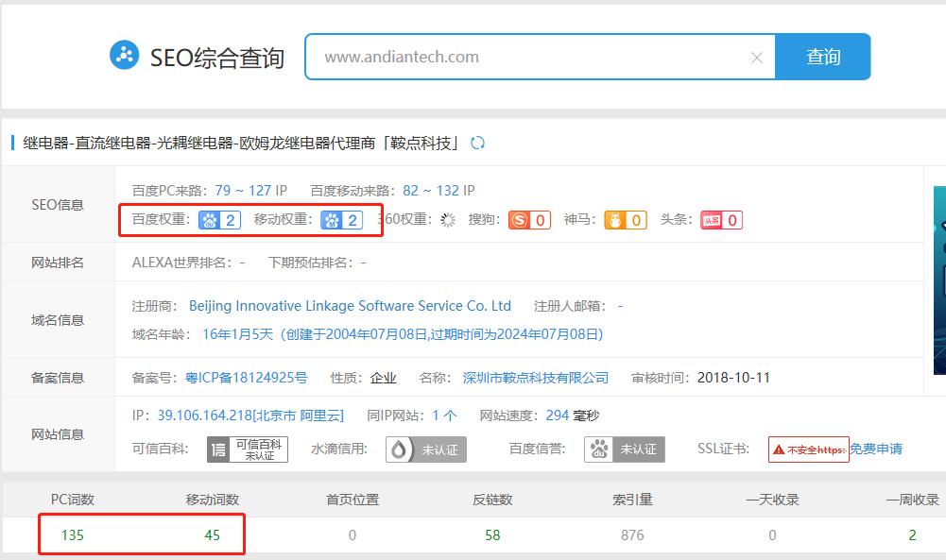Click the 一天收录 value 0

[772, 535]
